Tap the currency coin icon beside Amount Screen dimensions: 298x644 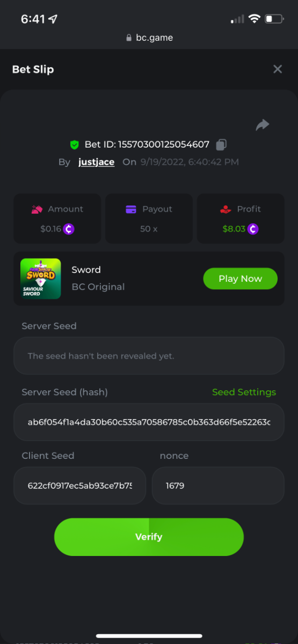[x=69, y=229]
